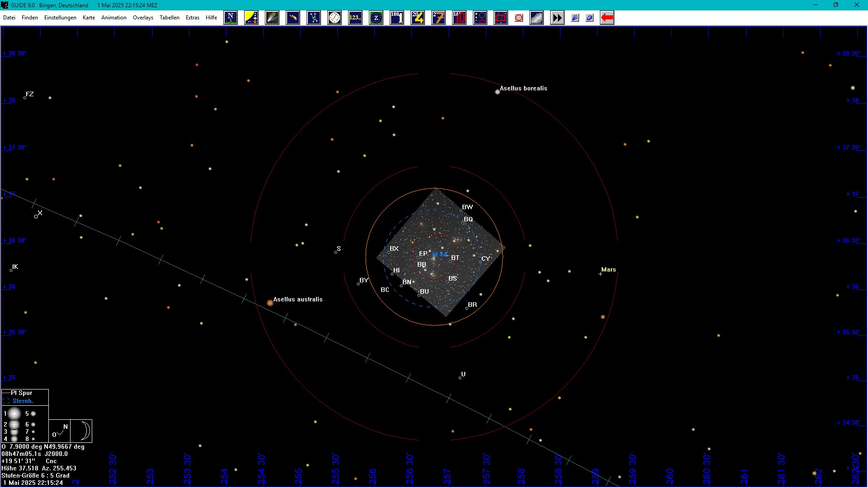This screenshot has width=868, height=488.
Task: Expand the Extras menu
Action: (192, 18)
